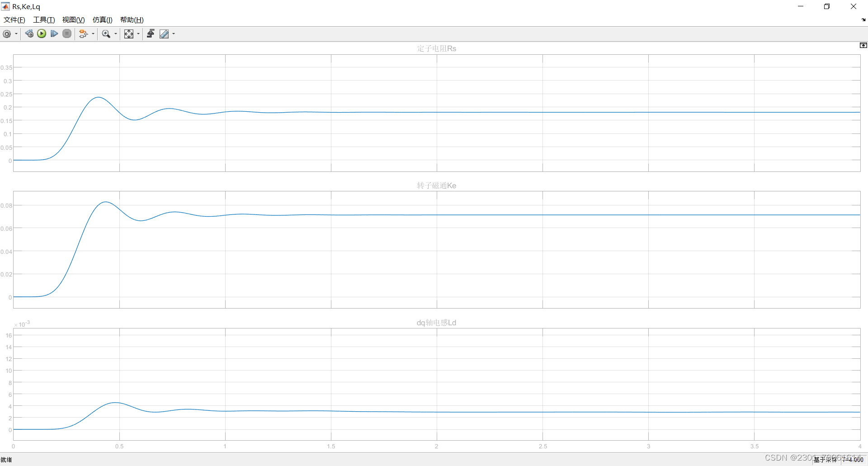
Task: Click the 定子电阻Rs plot title
Action: pos(437,48)
